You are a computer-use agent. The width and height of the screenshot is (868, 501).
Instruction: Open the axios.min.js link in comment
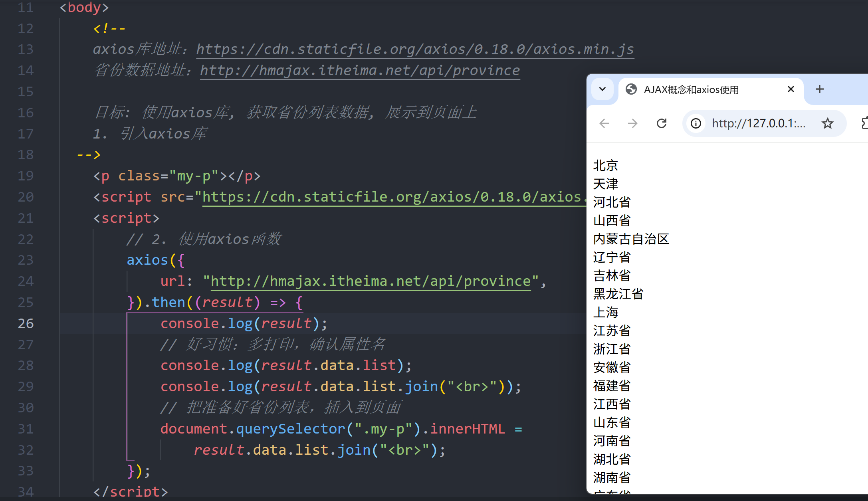pyautogui.click(x=415, y=49)
